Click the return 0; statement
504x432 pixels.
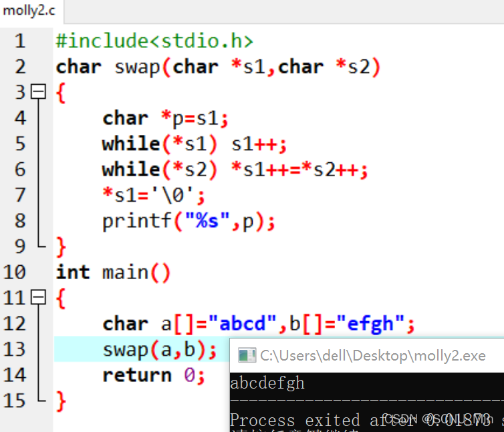153,375
